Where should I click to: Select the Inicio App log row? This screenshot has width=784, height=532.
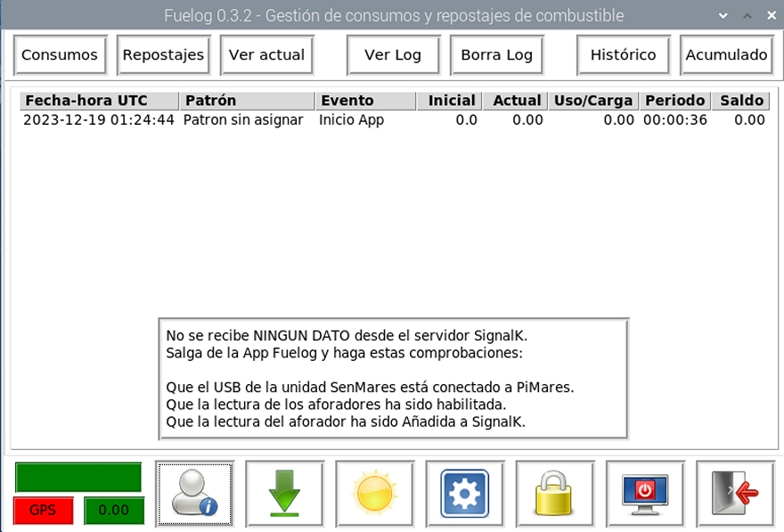tap(351, 119)
